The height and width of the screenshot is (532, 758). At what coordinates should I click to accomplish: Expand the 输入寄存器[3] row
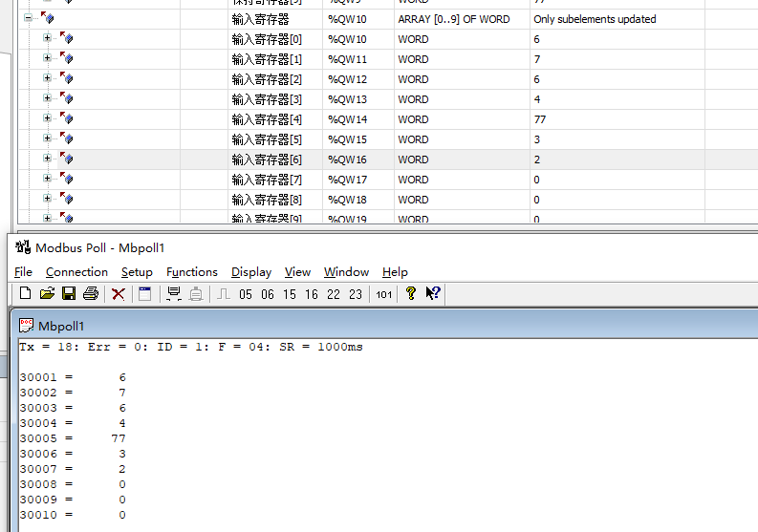[47, 98]
